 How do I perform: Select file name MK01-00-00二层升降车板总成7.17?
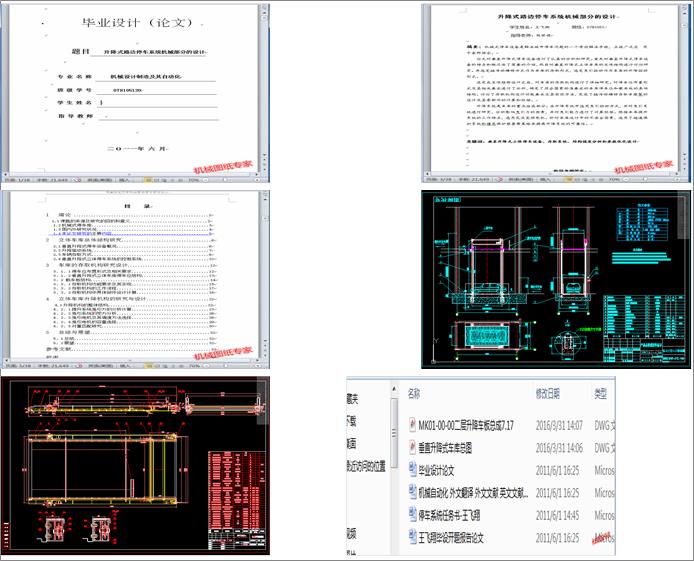466,426
